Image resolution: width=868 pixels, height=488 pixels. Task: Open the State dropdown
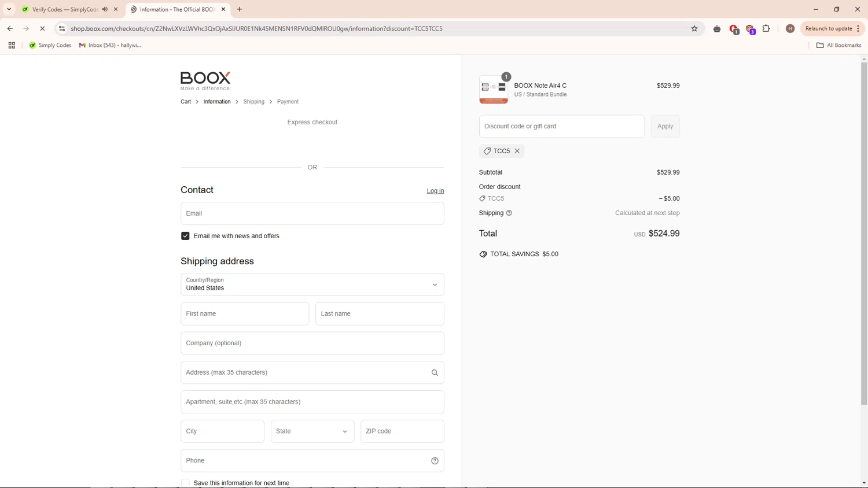312,431
